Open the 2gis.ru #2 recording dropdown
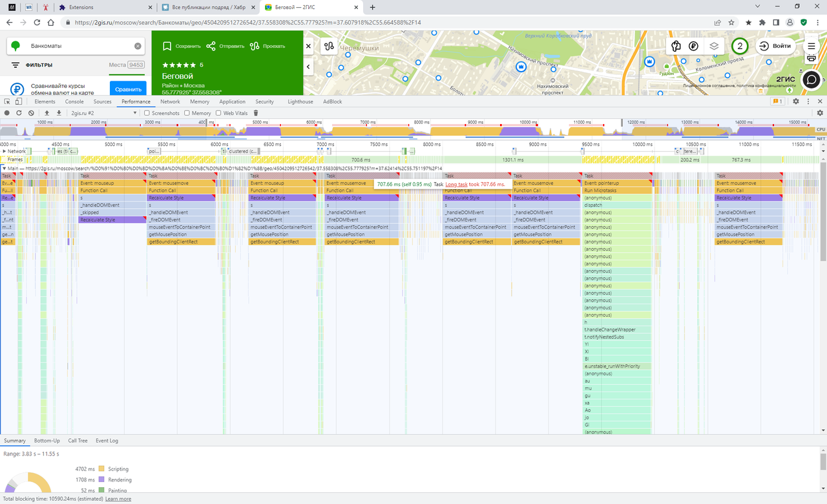 (103, 113)
